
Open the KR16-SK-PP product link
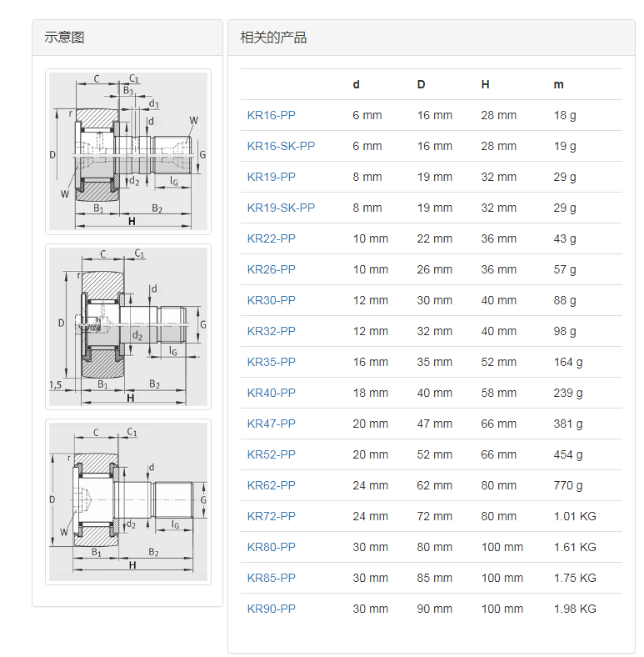(x=281, y=146)
